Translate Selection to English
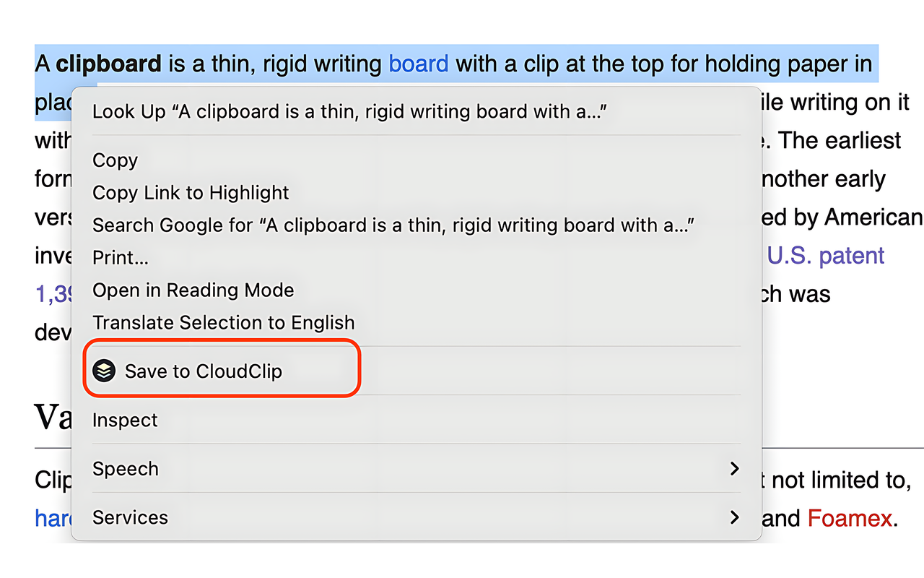The width and height of the screenshot is (924, 578). 223,322
